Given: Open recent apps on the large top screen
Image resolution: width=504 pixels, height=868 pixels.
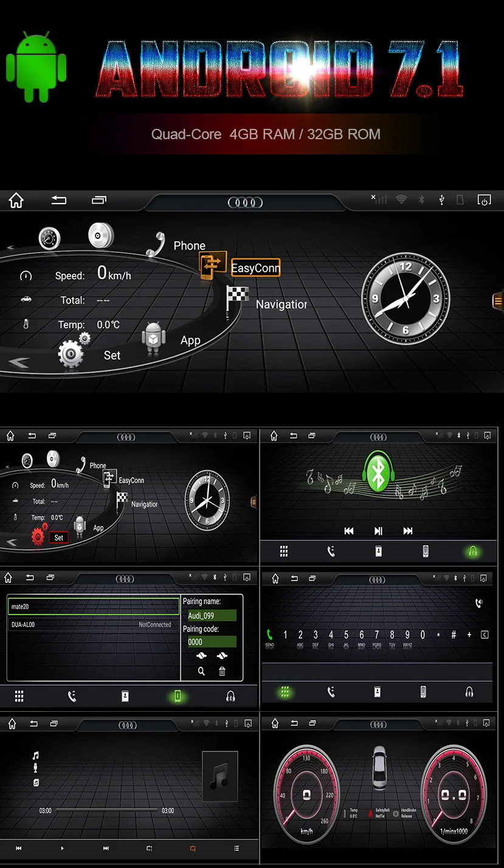Looking at the screenshot, I should pyautogui.click(x=98, y=200).
